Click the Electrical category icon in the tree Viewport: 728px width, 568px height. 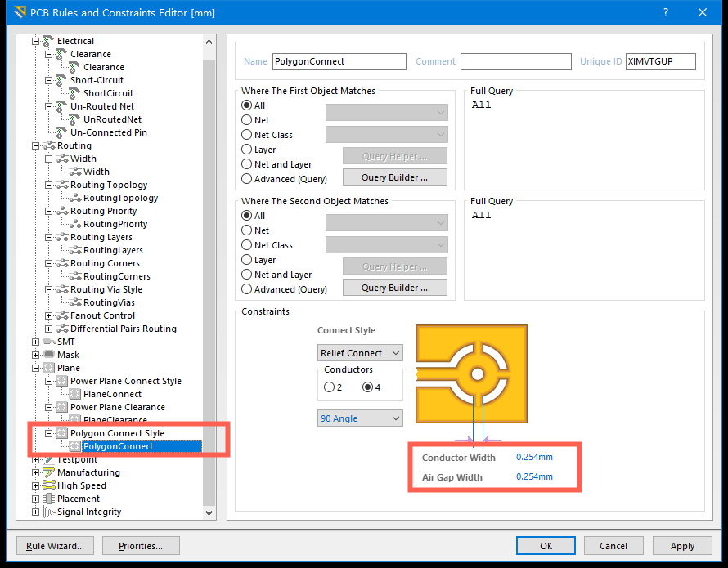click(48, 41)
